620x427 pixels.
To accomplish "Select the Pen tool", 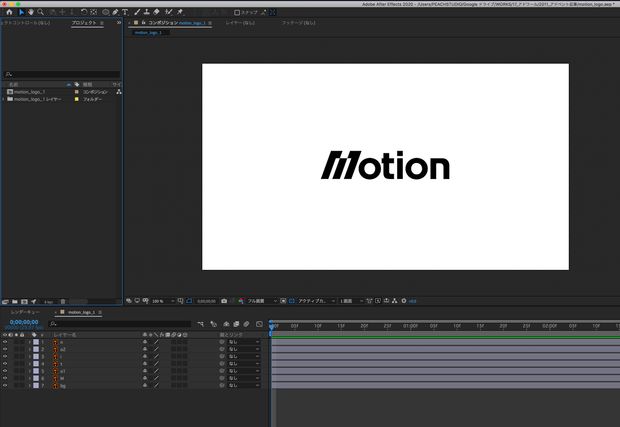I will [115, 12].
